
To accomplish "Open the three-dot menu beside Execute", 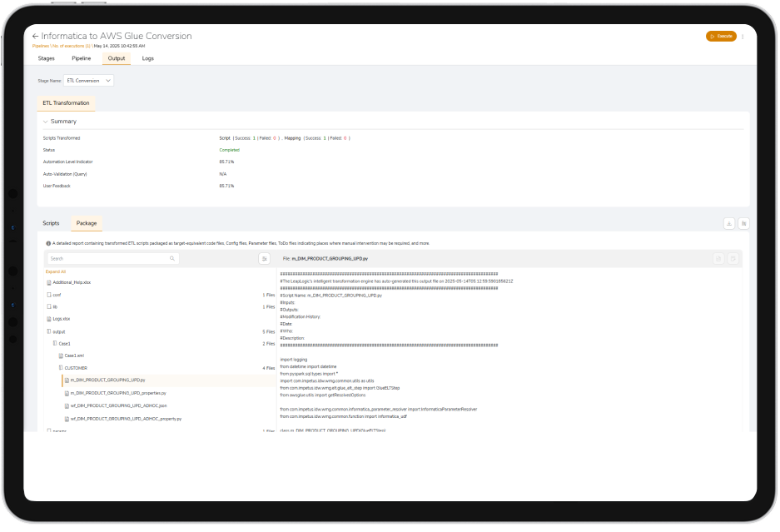I will point(743,37).
